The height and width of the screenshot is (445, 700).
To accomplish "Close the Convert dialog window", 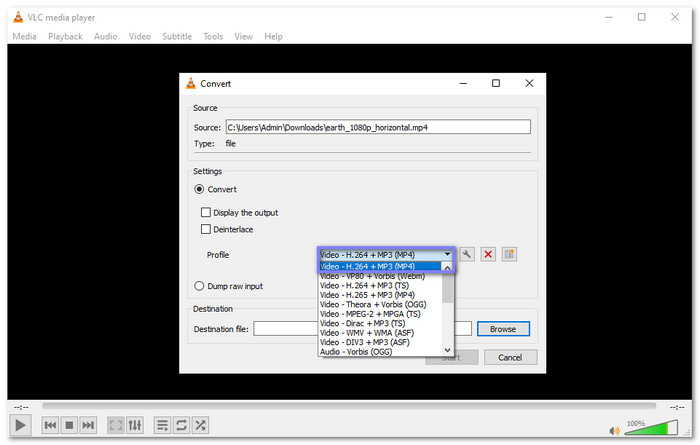I will coord(529,83).
